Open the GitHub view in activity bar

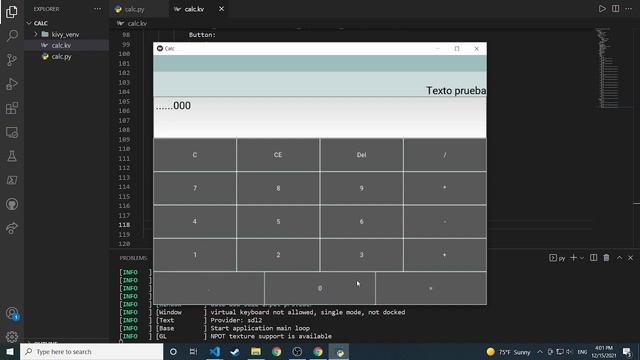(x=12, y=204)
